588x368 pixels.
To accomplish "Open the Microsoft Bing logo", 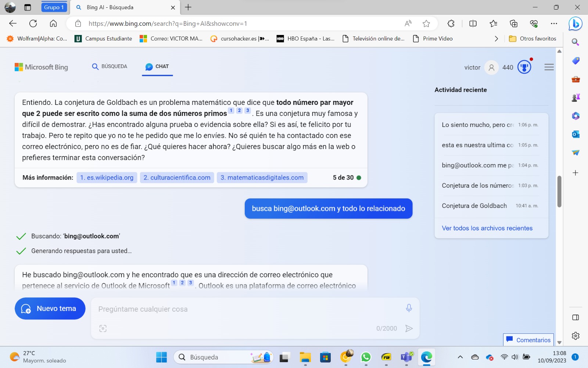I will pos(41,67).
